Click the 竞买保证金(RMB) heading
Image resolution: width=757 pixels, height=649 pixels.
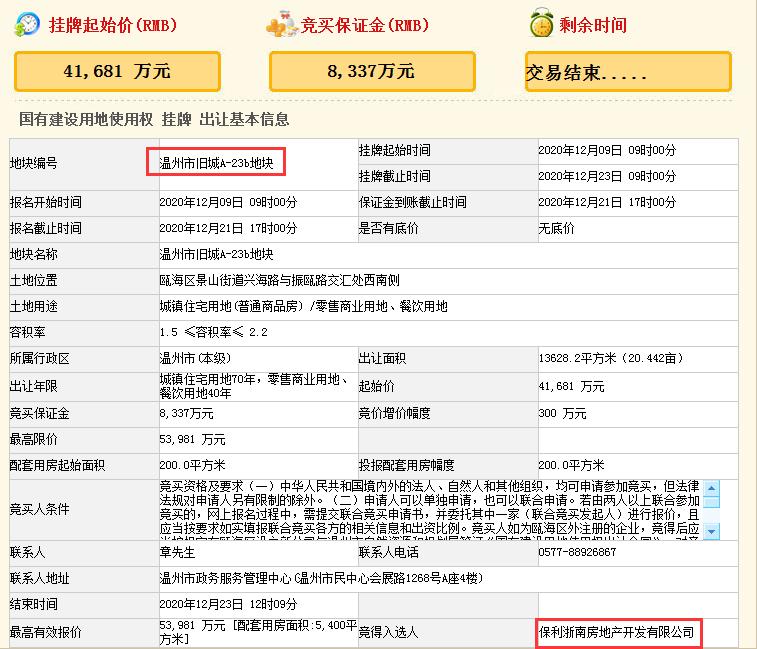365,25
